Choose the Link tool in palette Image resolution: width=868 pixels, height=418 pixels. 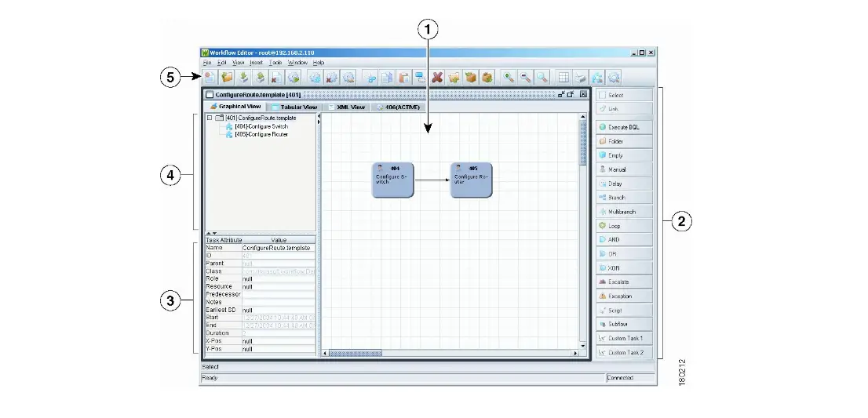point(625,109)
